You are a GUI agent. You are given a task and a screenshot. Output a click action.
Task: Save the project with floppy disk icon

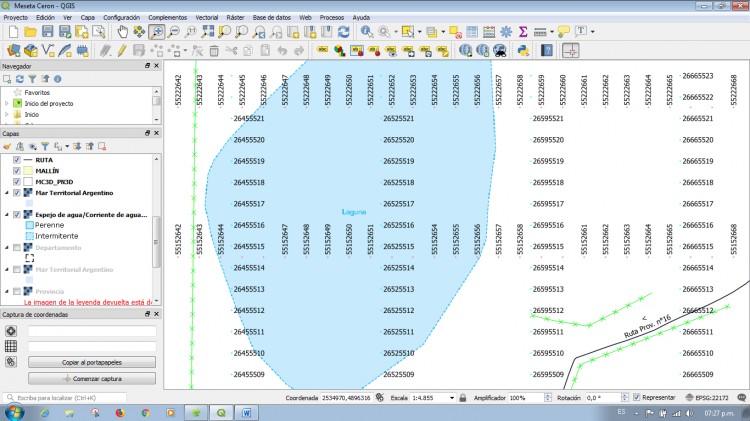[46, 32]
